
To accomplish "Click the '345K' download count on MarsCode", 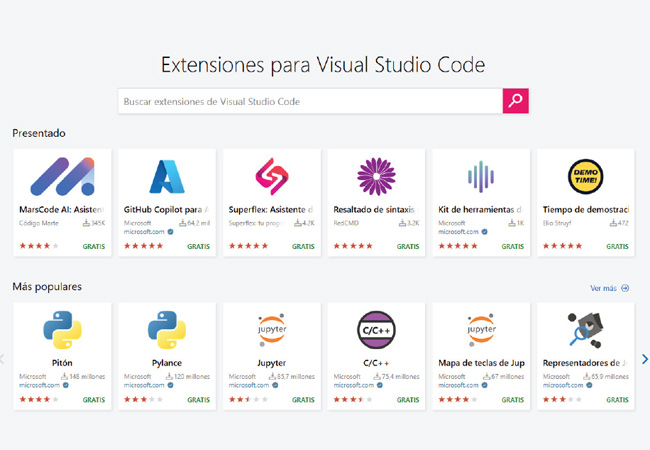I will tap(98, 223).
